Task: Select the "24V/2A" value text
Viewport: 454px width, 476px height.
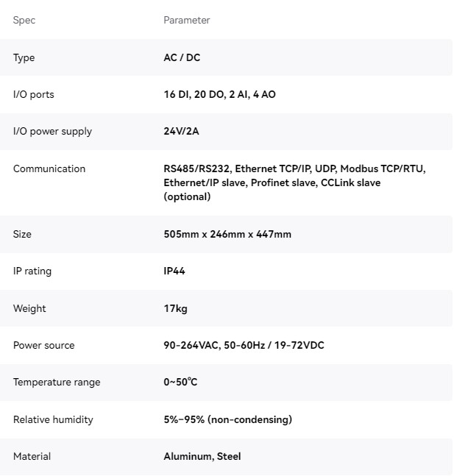Action: pos(181,132)
